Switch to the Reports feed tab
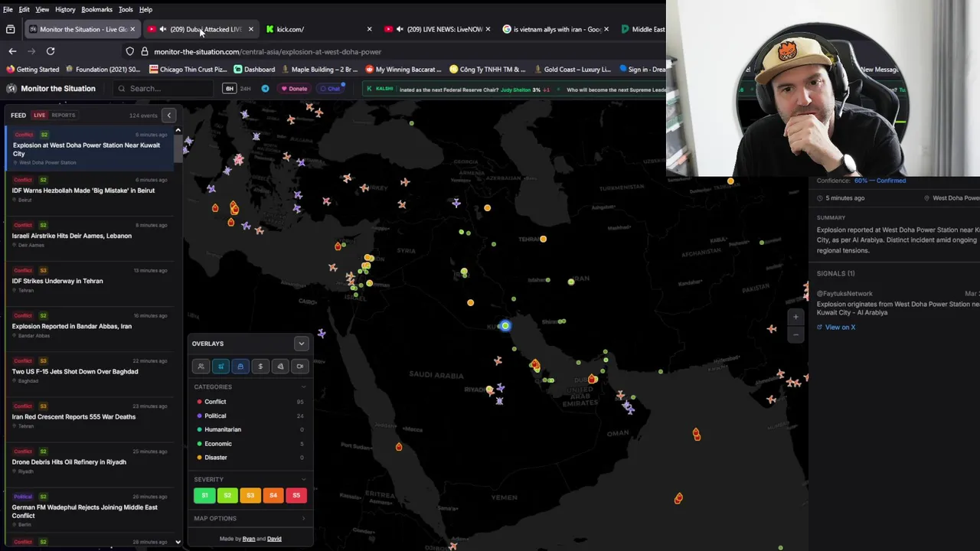 [64, 116]
